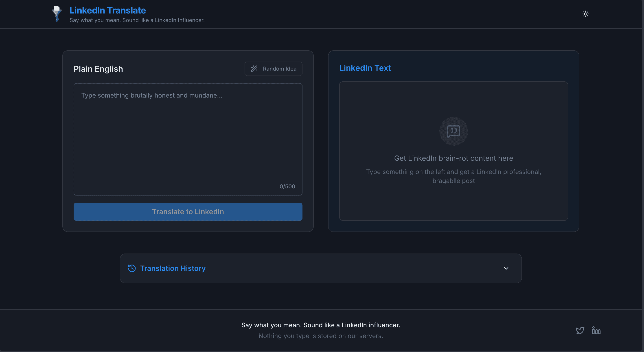Viewport: 644px width, 352px height.
Task: Click the funnel logo icon in header
Action: pos(57,14)
